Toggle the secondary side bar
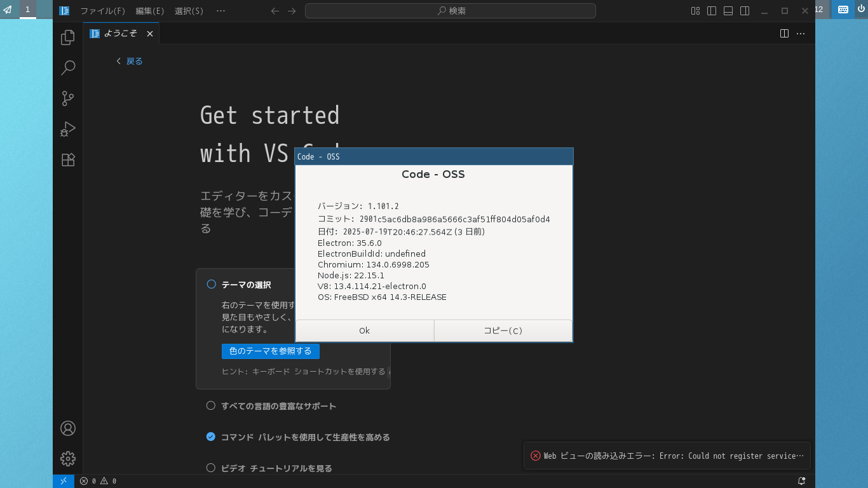Viewport: 868px width, 488px height. (x=745, y=11)
